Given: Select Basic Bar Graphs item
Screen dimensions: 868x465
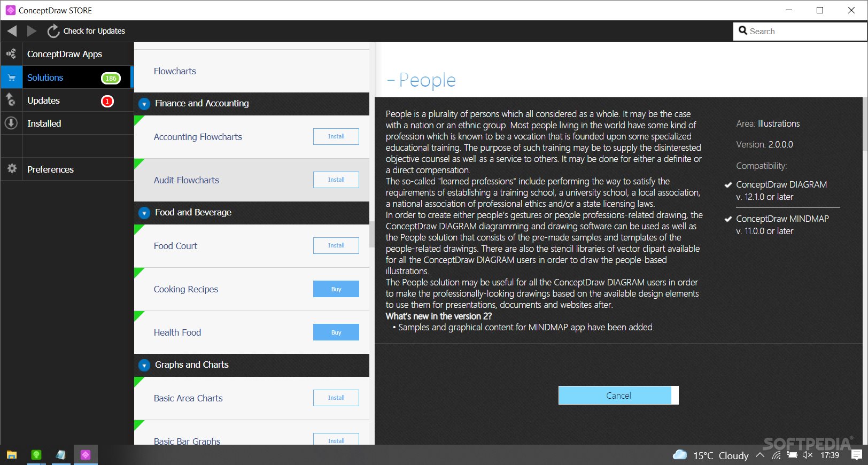Looking at the screenshot, I should (187, 441).
